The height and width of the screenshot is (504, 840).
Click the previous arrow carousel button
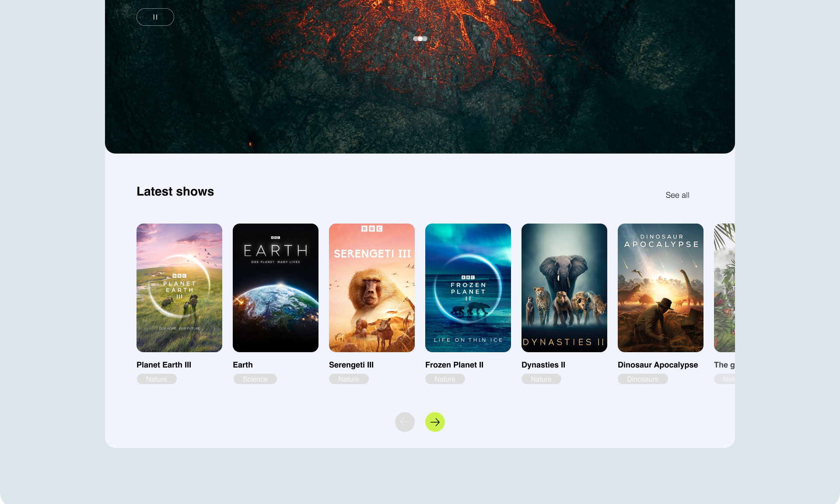point(405,422)
